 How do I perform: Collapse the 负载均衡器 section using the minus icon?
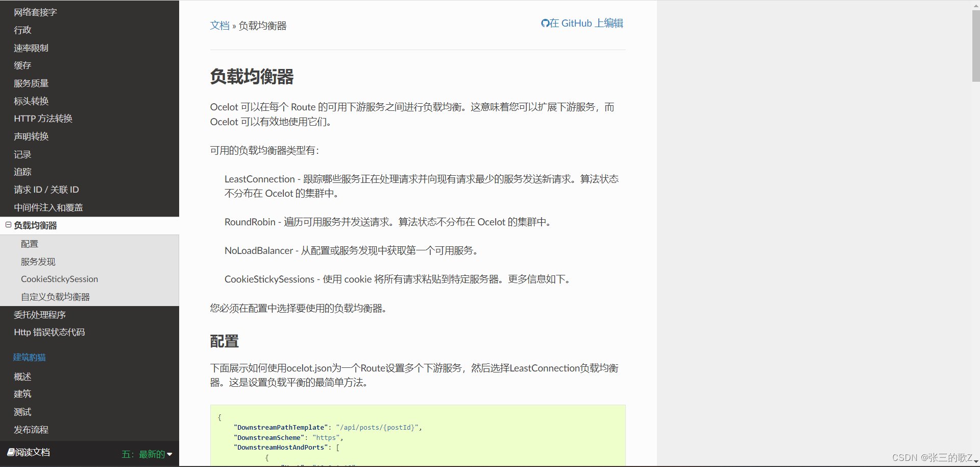(x=7, y=225)
